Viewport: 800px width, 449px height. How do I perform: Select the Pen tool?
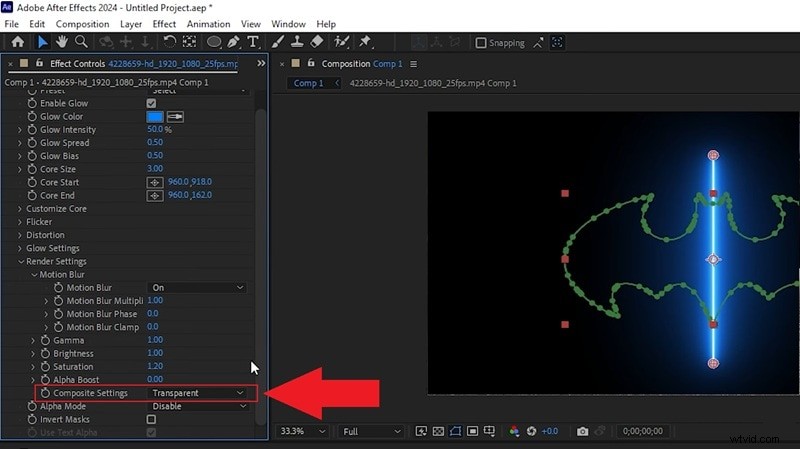pos(234,42)
